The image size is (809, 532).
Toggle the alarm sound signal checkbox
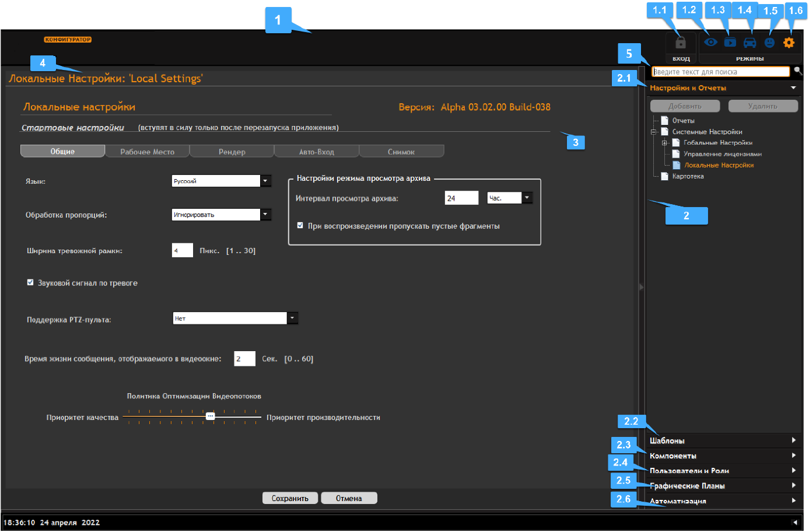click(30, 282)
